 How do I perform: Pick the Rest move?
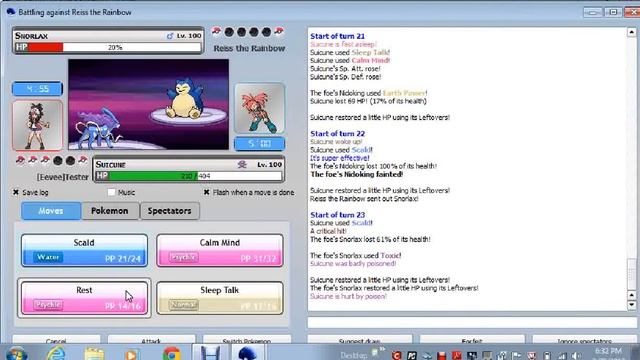(x=84, y=298)
